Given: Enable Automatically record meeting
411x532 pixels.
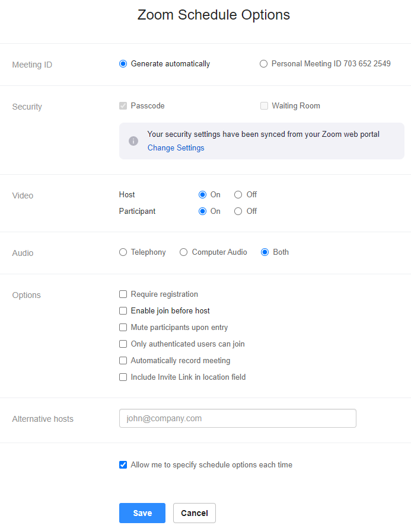Looking at the screenshot, I should tap(123, 361).
